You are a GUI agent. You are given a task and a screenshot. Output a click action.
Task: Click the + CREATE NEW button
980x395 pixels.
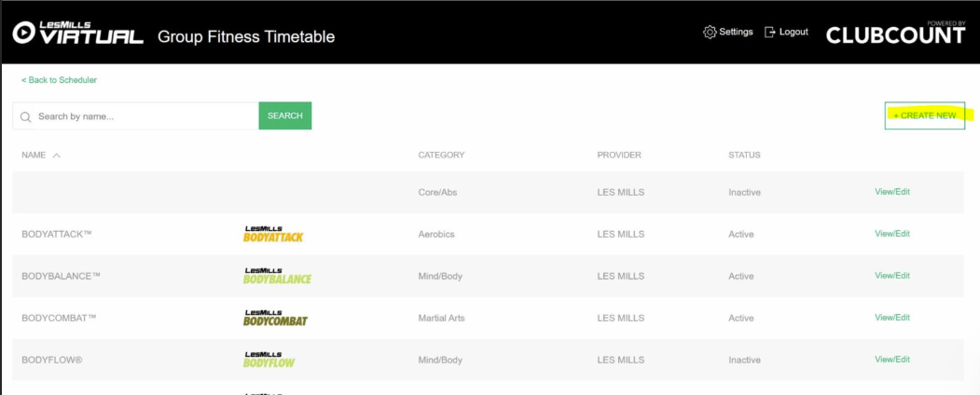pyautogui.click(x=924, y=116)
